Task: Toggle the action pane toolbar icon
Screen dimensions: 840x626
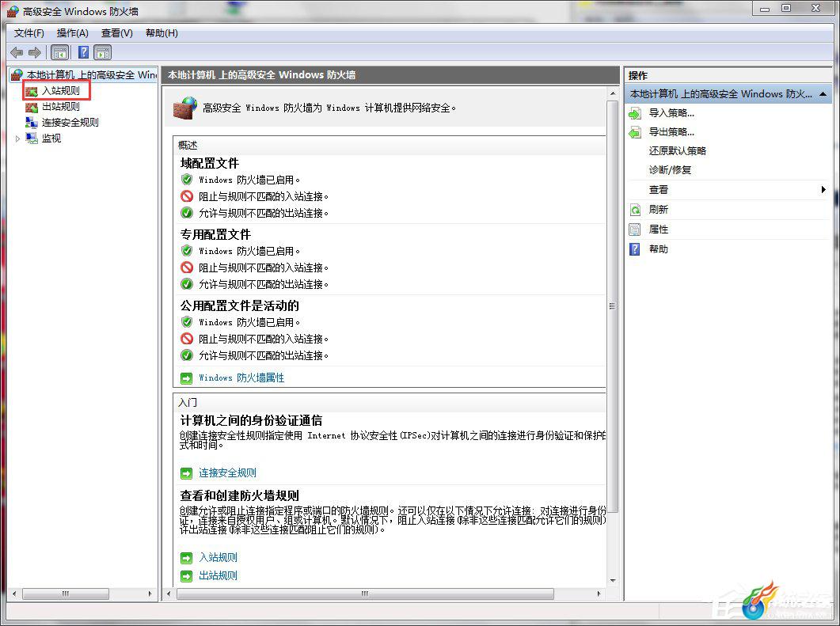Action: click(x=102, y=52)
